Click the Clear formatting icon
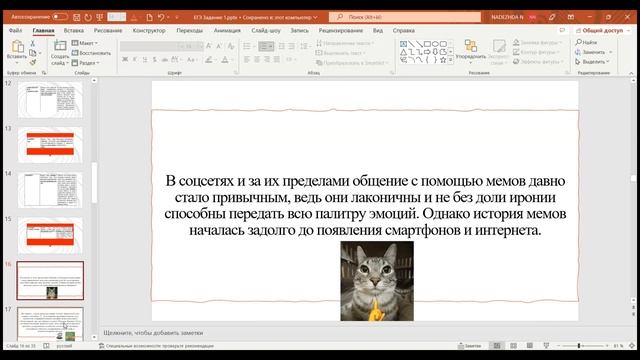Viewport: 640px width, 360px height. tap(231, 46)
